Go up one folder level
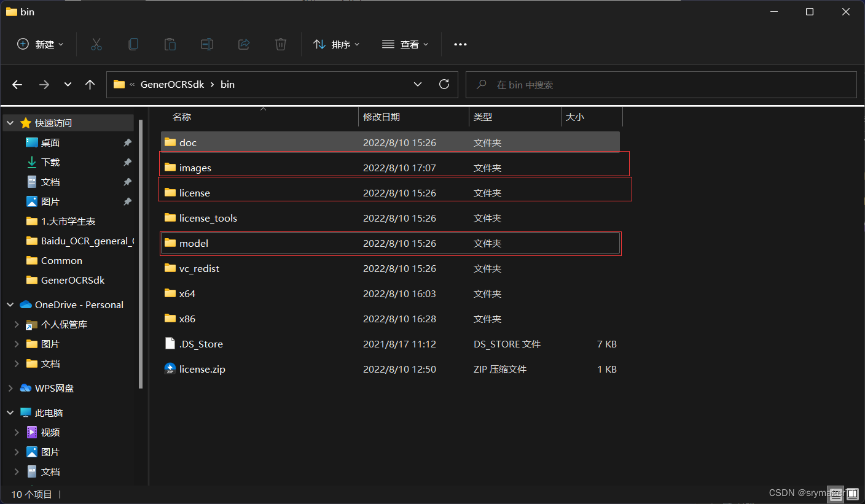The width and height of the screenshot is (865, 504). pos(90,85)
